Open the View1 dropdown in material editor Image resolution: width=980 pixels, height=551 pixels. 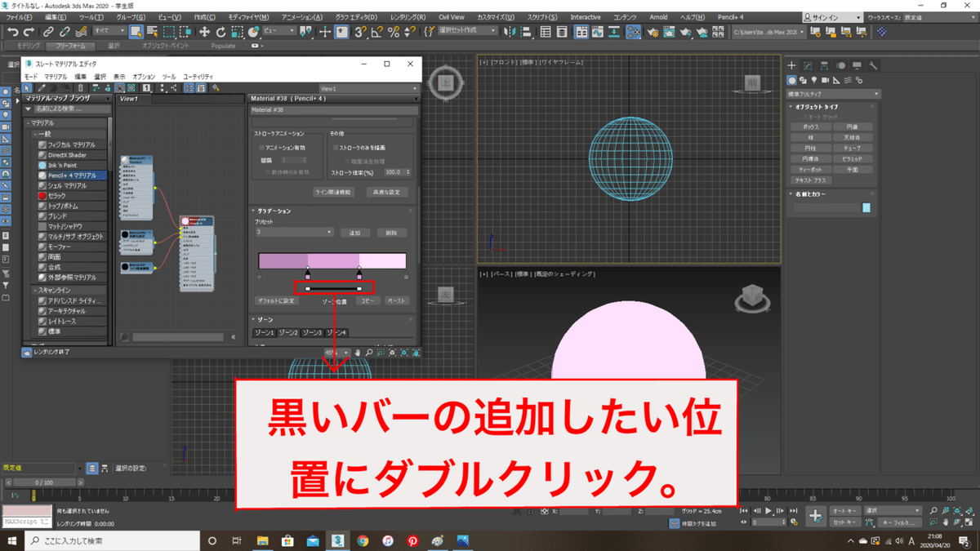click(x=368, y=88)
